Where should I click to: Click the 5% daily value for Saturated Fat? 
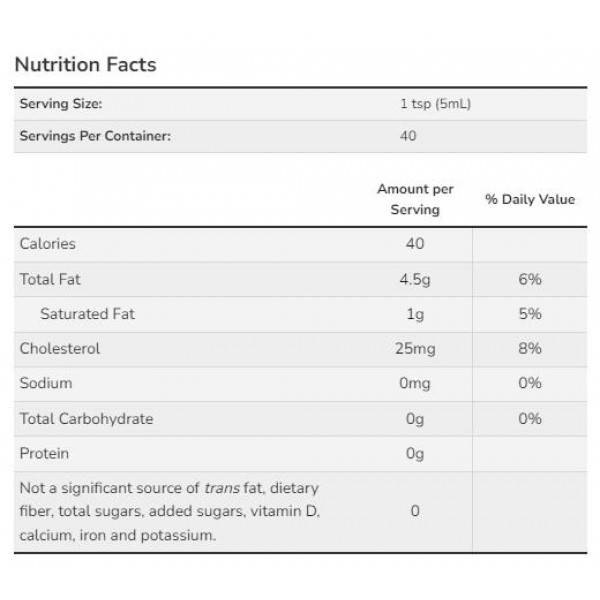[530, 314]
